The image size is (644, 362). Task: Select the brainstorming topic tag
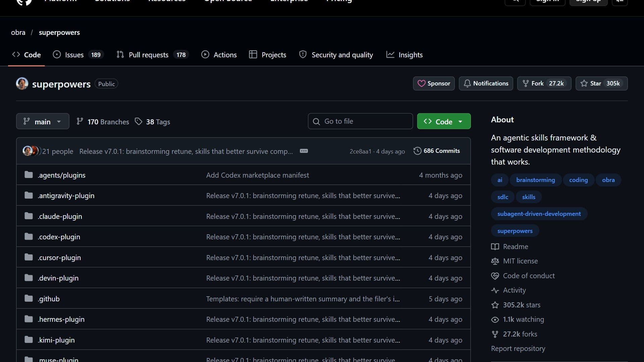point(536,180)
